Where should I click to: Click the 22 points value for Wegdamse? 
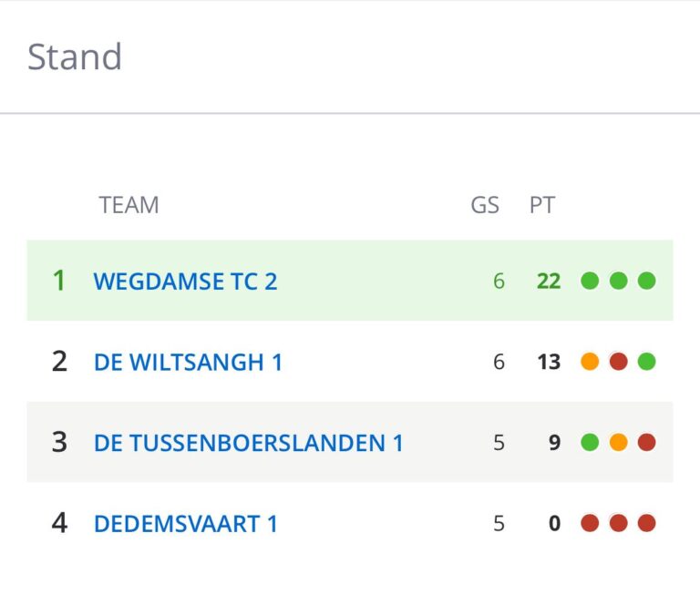tap(549, 281)
